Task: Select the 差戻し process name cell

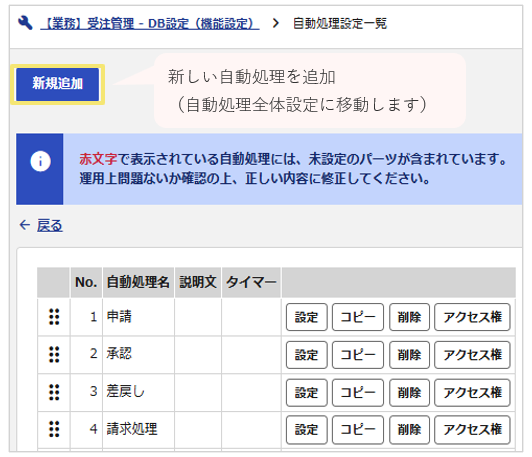Action: 138,392
